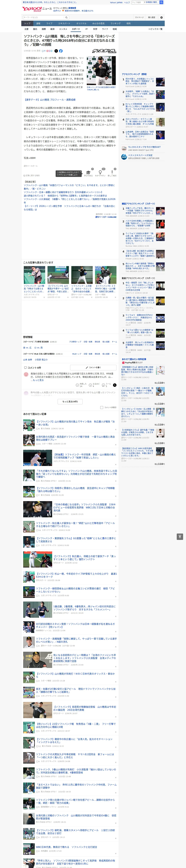Click the web search field at top right
The image size is (186, 868).
point(145,2)
